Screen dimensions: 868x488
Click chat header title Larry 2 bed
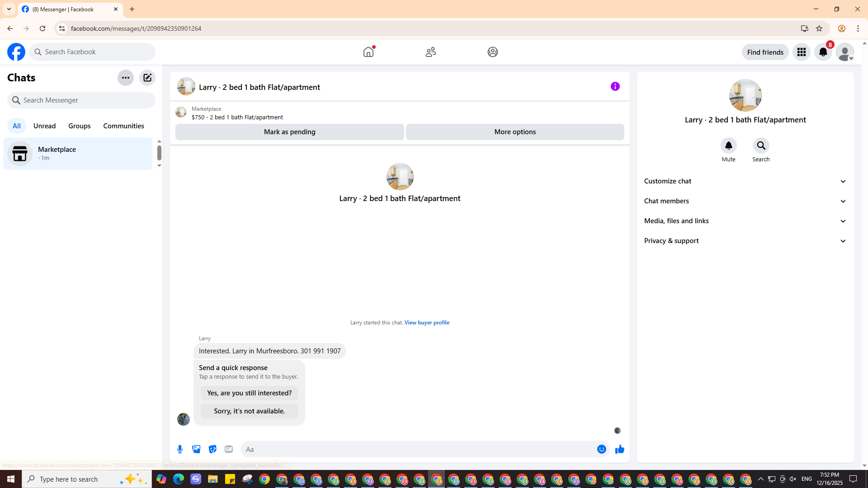tap(259, 87)
